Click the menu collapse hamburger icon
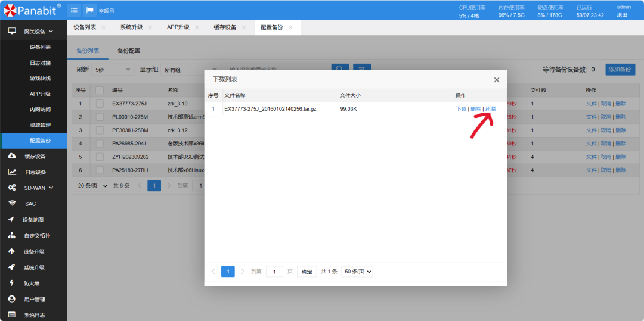644x321 pixels. [x=74, y=10]
